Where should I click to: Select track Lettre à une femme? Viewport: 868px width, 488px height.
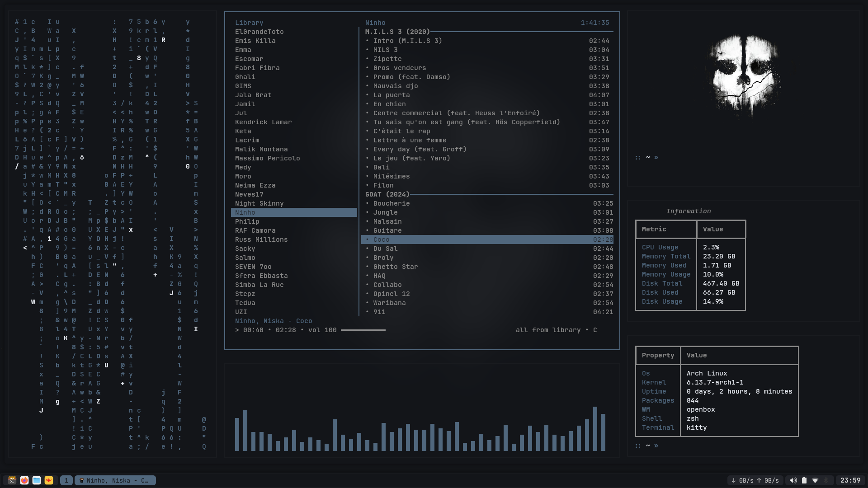pyautogui.click(x=487, y=140)
